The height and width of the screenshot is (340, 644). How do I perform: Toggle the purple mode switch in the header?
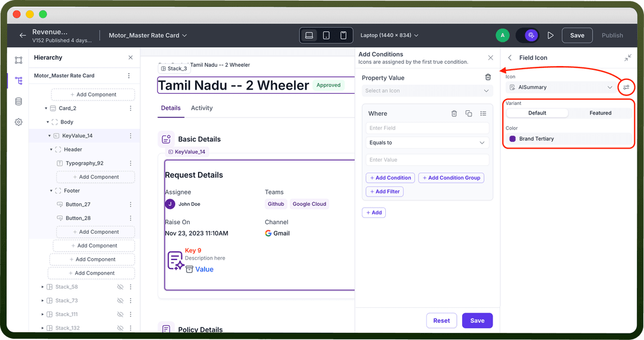point(527,35)
